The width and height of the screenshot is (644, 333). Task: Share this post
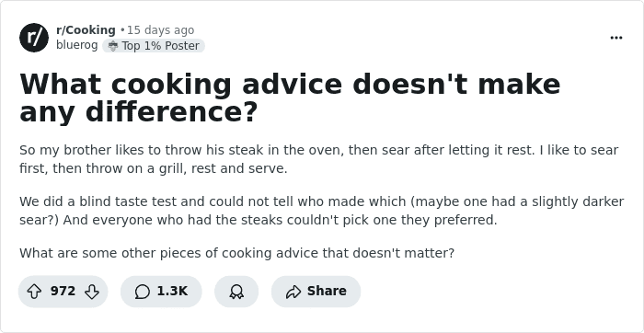[x=316, y=292]
